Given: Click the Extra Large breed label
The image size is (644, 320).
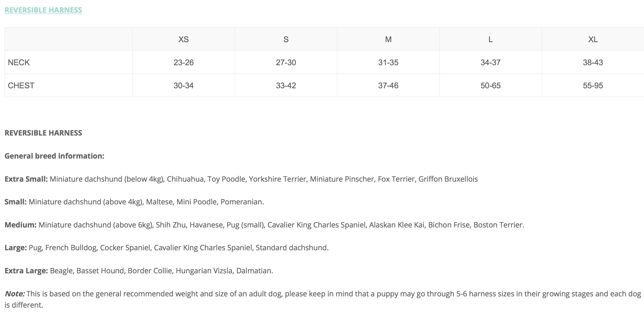Looking at the screenshot, I should coord(26,271).
